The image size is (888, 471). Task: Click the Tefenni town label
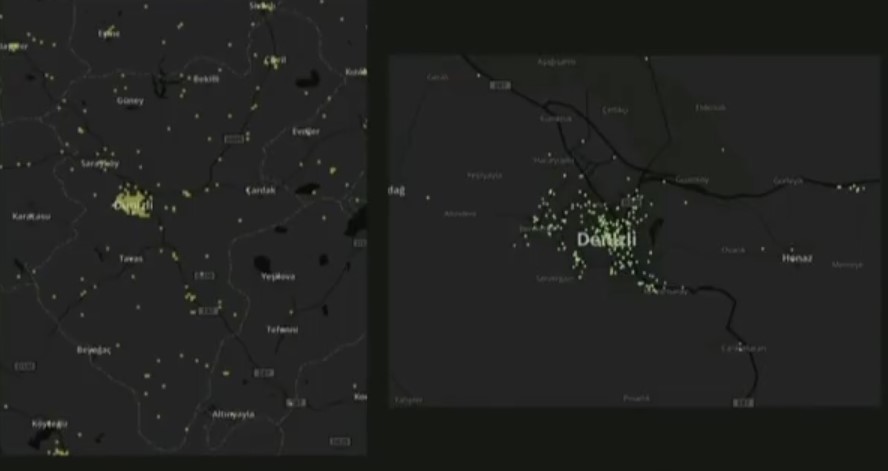click(282, 329)
